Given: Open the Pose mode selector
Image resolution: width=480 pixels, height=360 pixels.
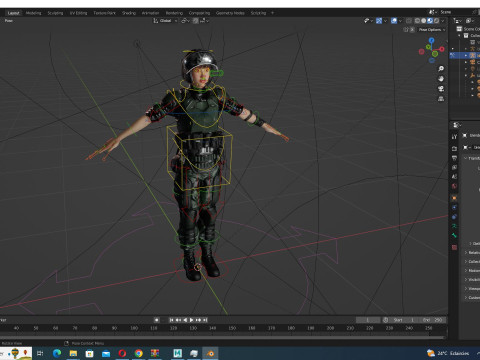Looking at the screenshot, I should click(x=9, y=21).
